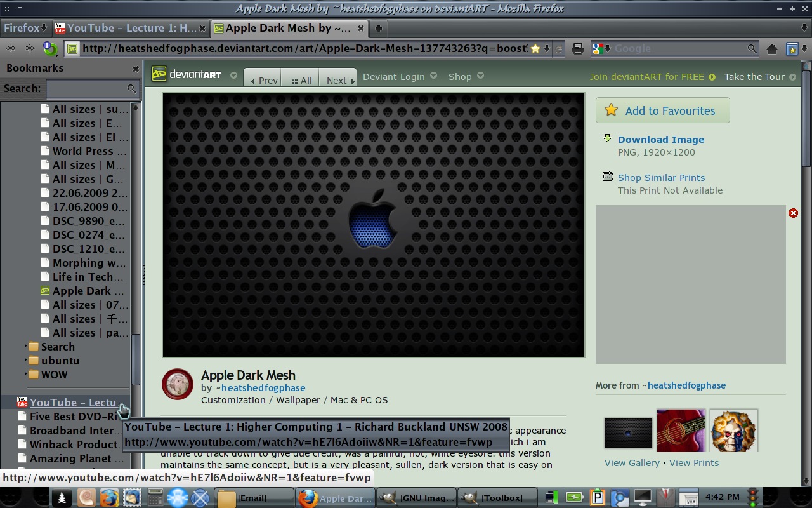Open the red guitar thumbnail
The width and height of the screenshot is (812, 508).
681,431
